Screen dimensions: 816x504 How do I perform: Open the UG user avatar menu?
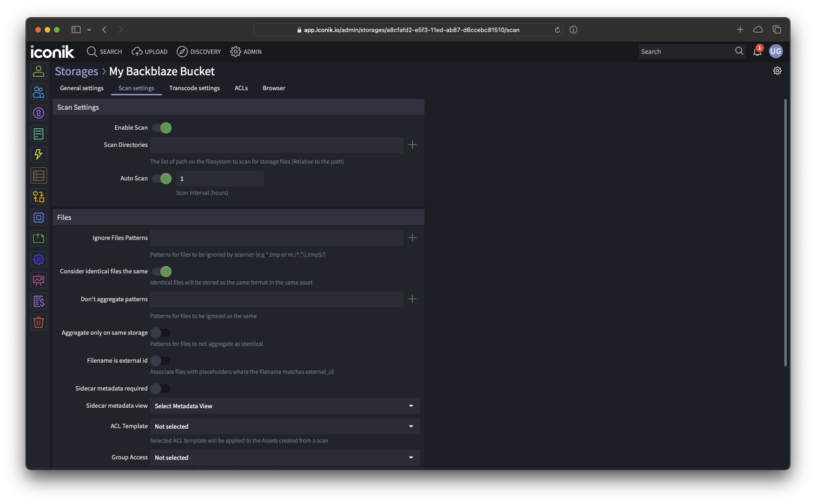[x=776, y=51]
